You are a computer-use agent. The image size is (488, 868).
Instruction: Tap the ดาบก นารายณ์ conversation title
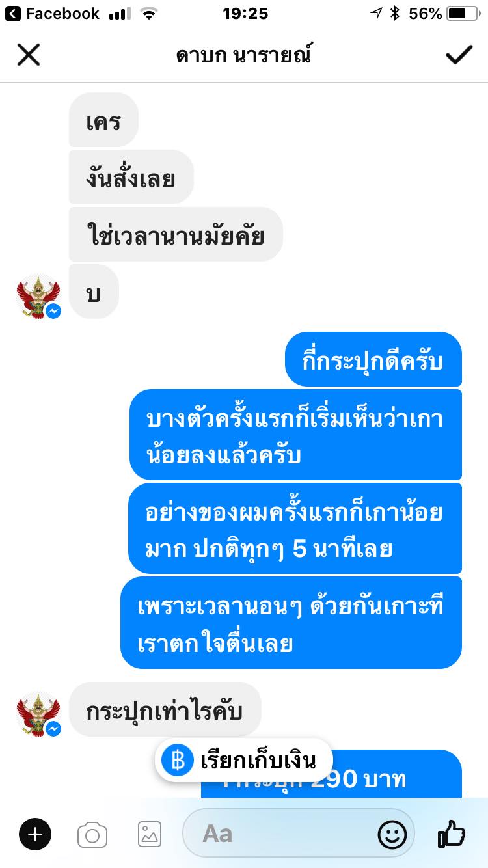[244, 55]
